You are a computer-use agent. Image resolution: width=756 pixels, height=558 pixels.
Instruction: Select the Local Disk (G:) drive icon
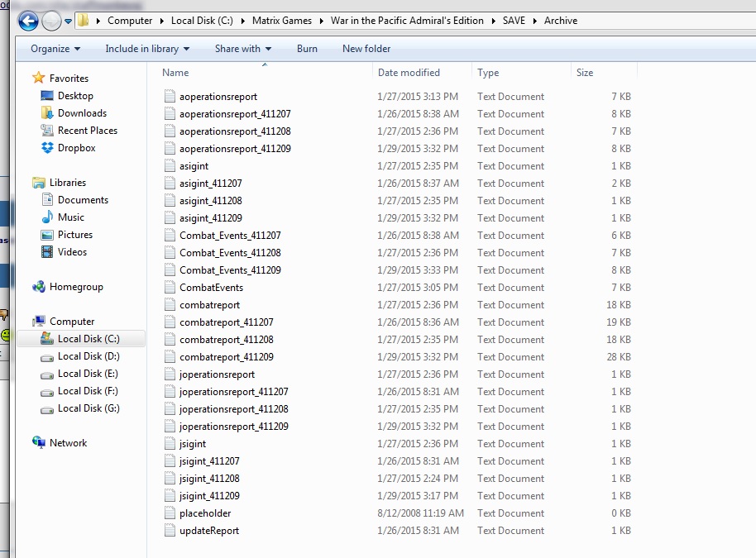47,409
